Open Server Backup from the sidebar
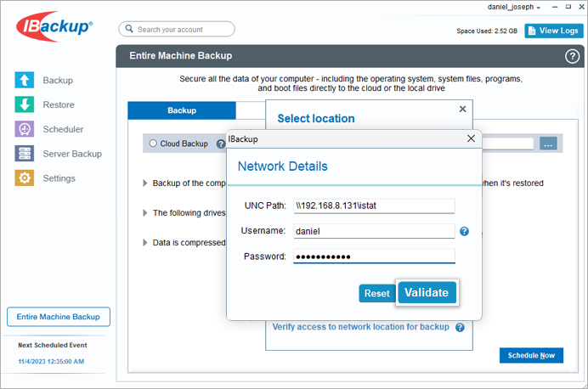 click(58, 154)
